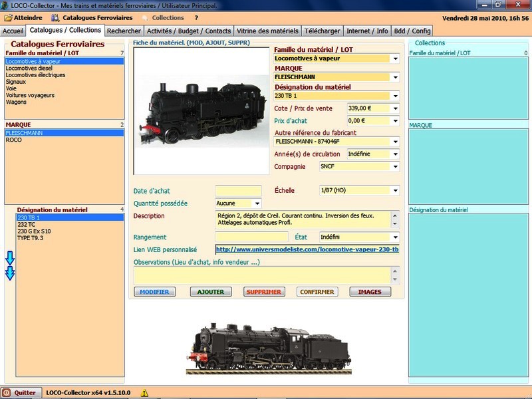Screen dimensions: 532x399
Task: Open Autre référence du fabricant dropdown
Action: pos(395,142)
